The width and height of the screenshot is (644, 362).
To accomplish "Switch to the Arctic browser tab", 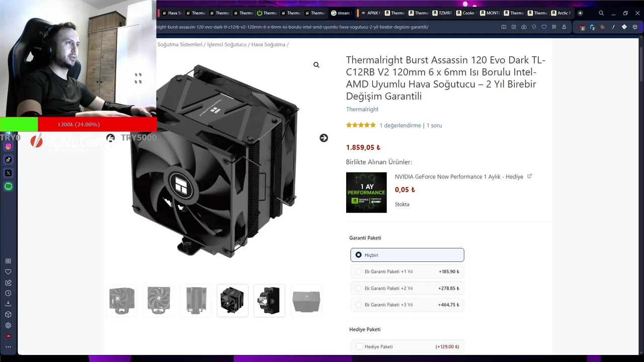I will tap(560, 13).
